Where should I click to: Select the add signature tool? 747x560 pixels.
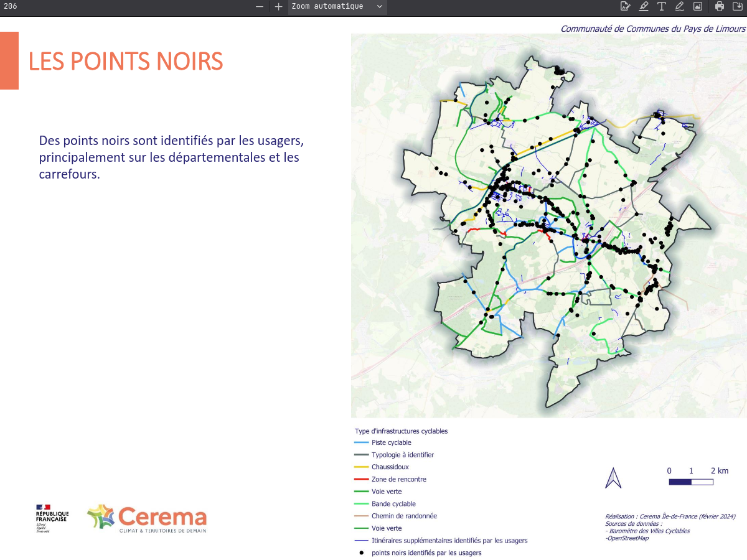(625, 6)
